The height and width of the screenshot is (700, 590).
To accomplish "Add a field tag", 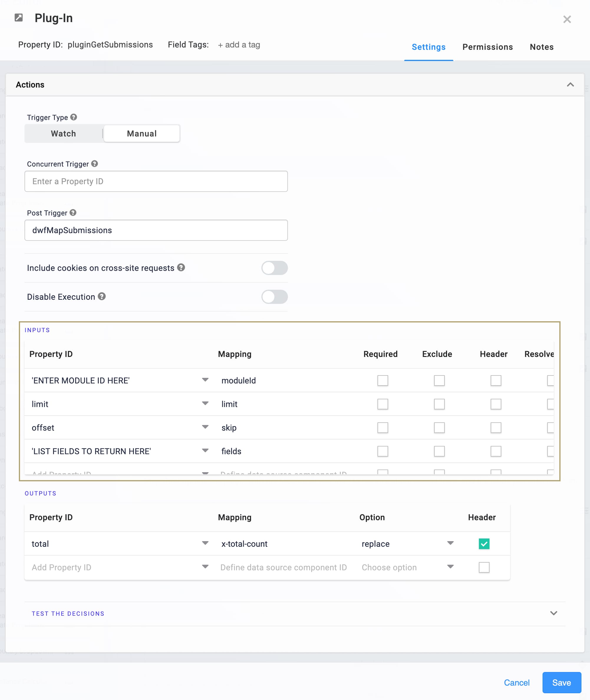I will coord(239,45).
